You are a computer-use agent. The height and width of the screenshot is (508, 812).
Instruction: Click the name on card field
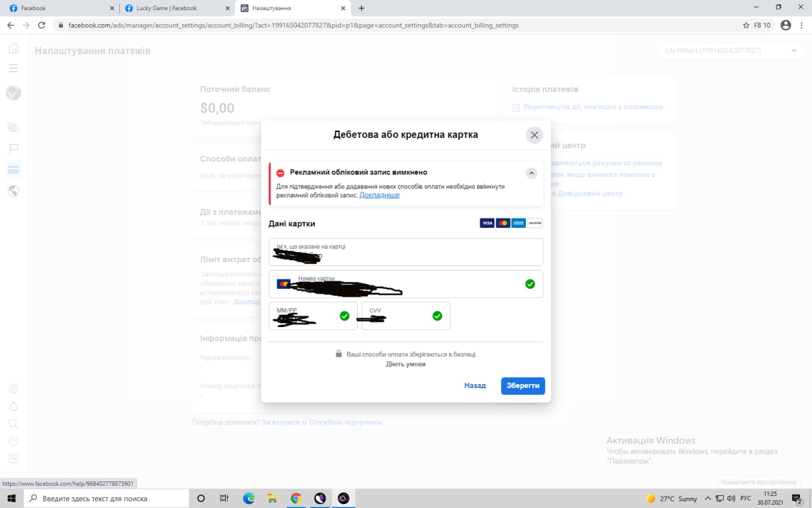tap(406, 252)
